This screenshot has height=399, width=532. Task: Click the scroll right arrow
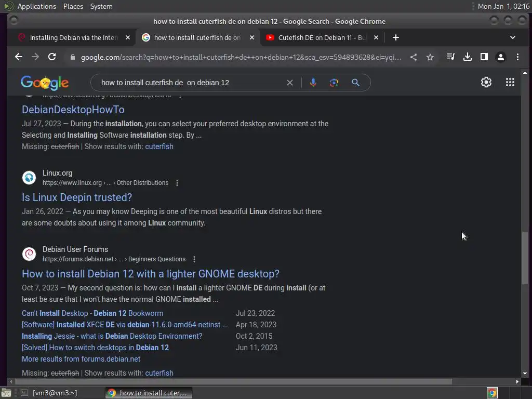tap(517, 382)
